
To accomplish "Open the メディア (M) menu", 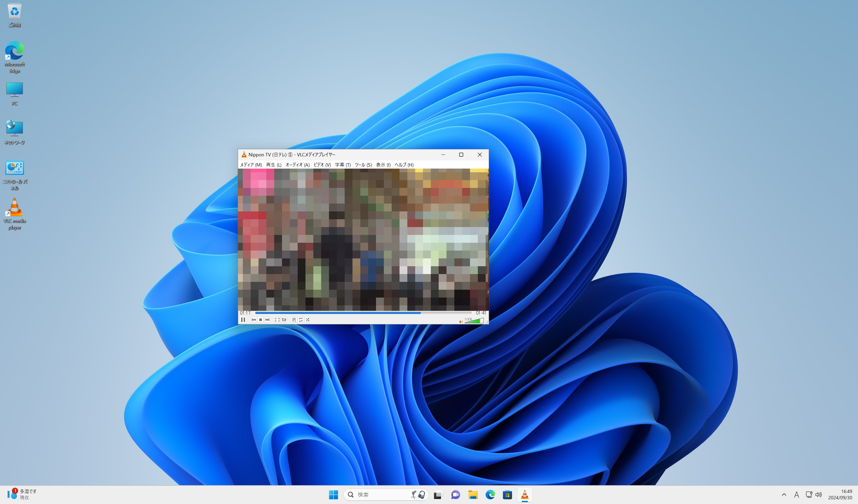I will point(251,165).
